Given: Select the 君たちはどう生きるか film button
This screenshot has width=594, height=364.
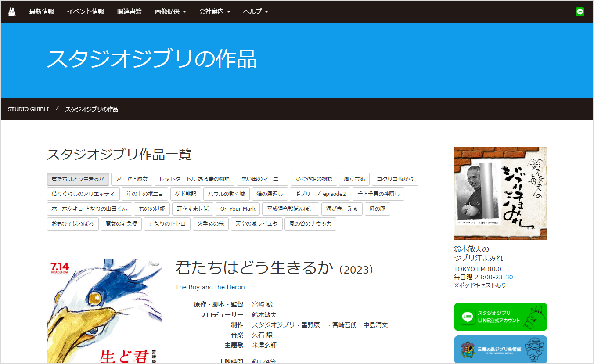Looking at the screenshot, I should click(78, 179).
